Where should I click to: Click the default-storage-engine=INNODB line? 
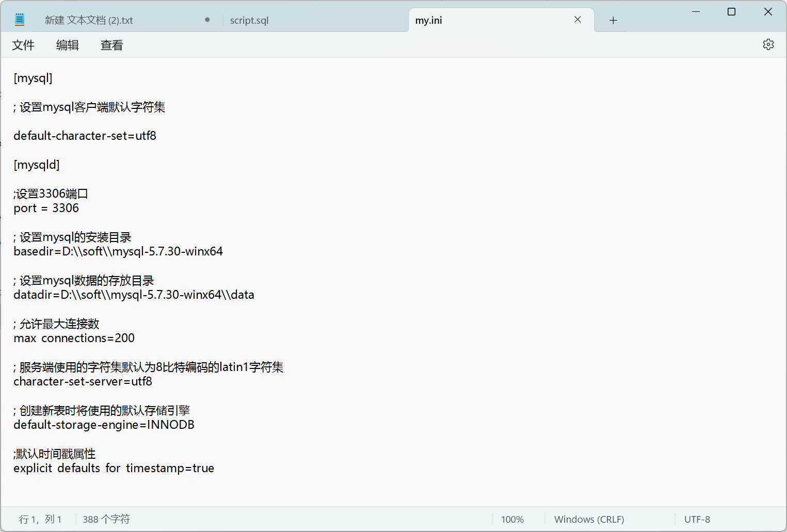(104, 425)
